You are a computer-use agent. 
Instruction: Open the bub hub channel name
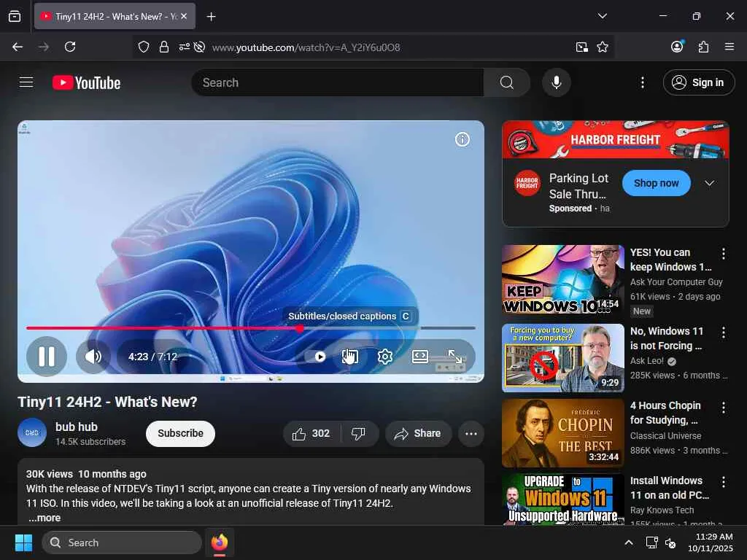click(76, 427)
